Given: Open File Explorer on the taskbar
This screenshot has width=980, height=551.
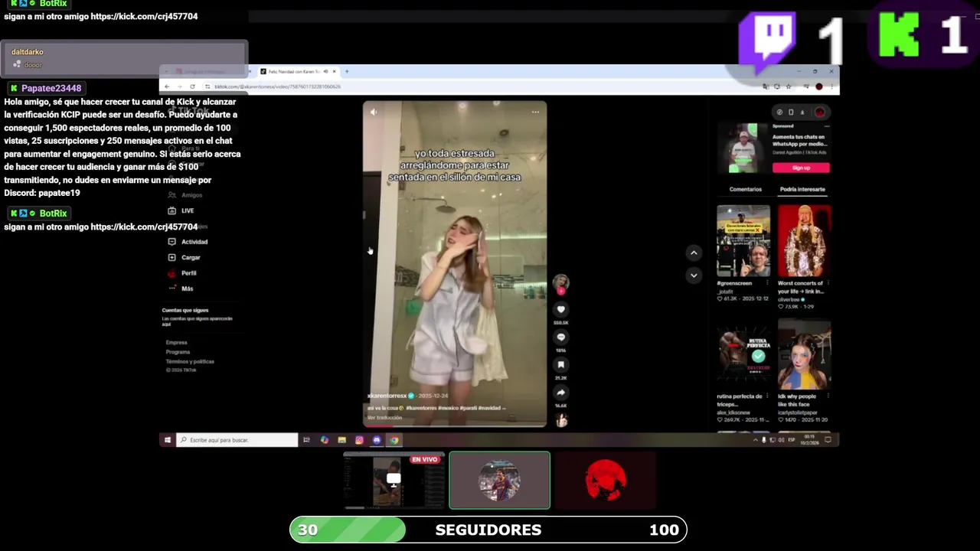Looking at the screenshot, I should (341, 440).
